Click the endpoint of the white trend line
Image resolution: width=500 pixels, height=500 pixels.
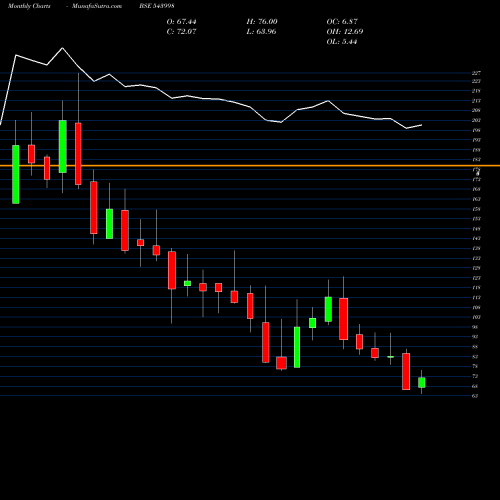(422, 125)
